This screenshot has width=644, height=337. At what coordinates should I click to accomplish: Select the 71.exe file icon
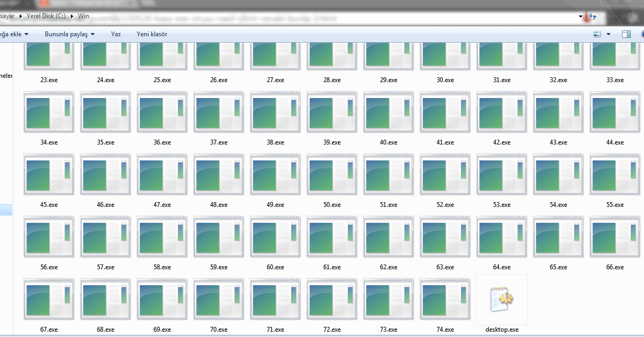pos(276,299)
